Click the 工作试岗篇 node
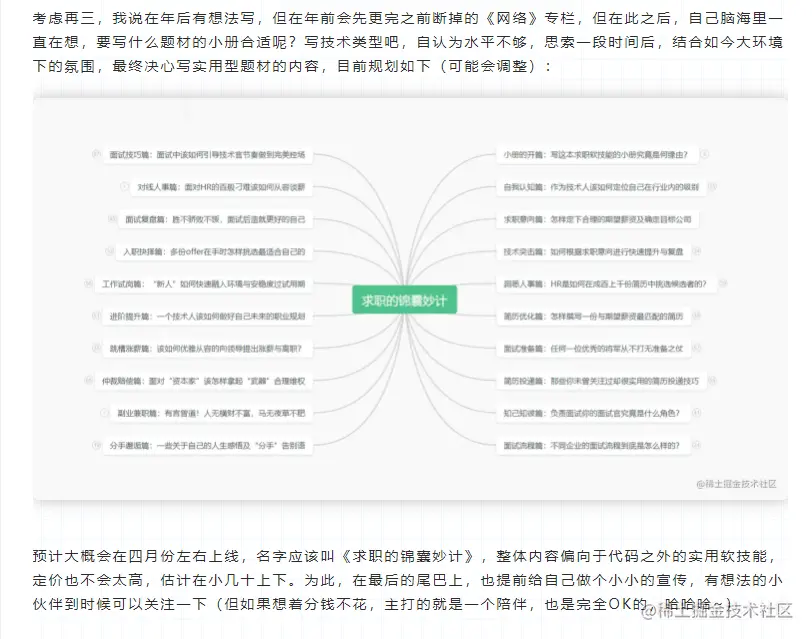812x639 pixels. tap(204, 284)
